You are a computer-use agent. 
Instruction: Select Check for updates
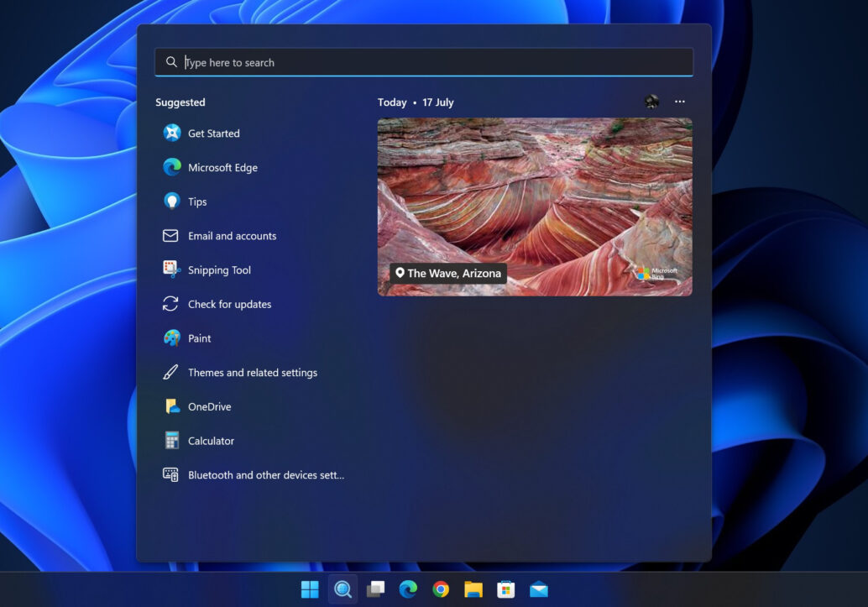point(227,304)
